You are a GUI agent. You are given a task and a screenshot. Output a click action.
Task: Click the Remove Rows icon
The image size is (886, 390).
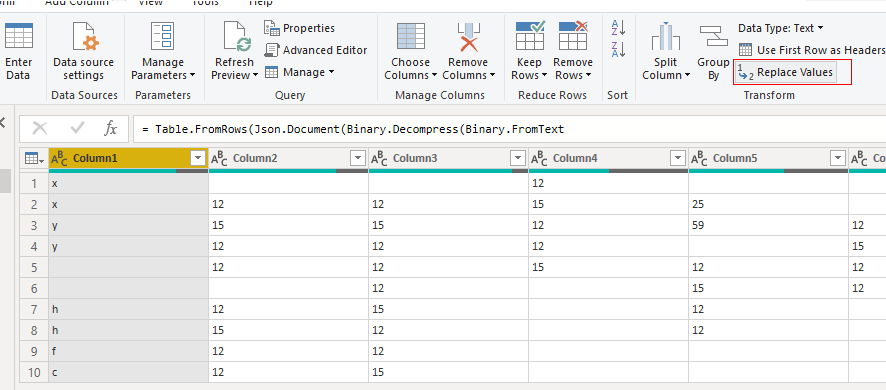573,35
